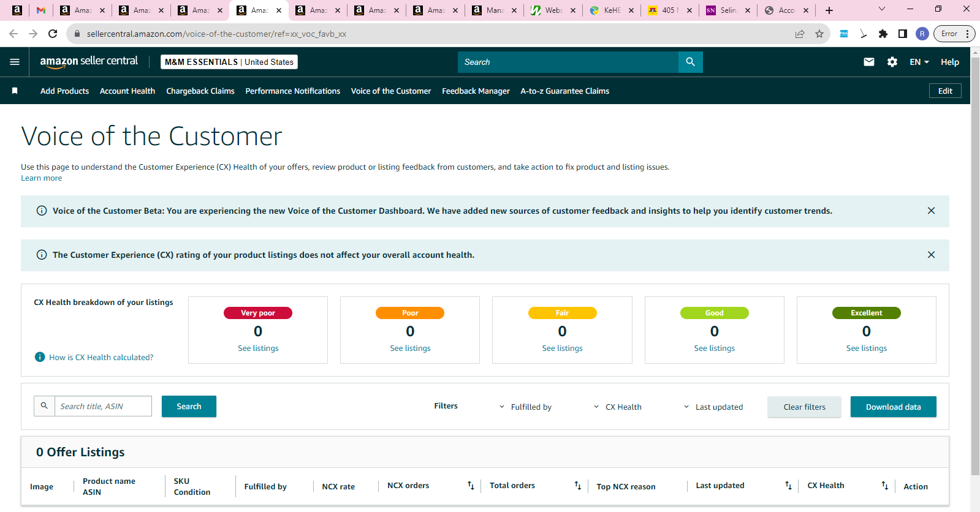This screenshot has width=980, height=512.
Task: Click the browser back arrow
Action: pyautogui.click(x=13, y=34)
